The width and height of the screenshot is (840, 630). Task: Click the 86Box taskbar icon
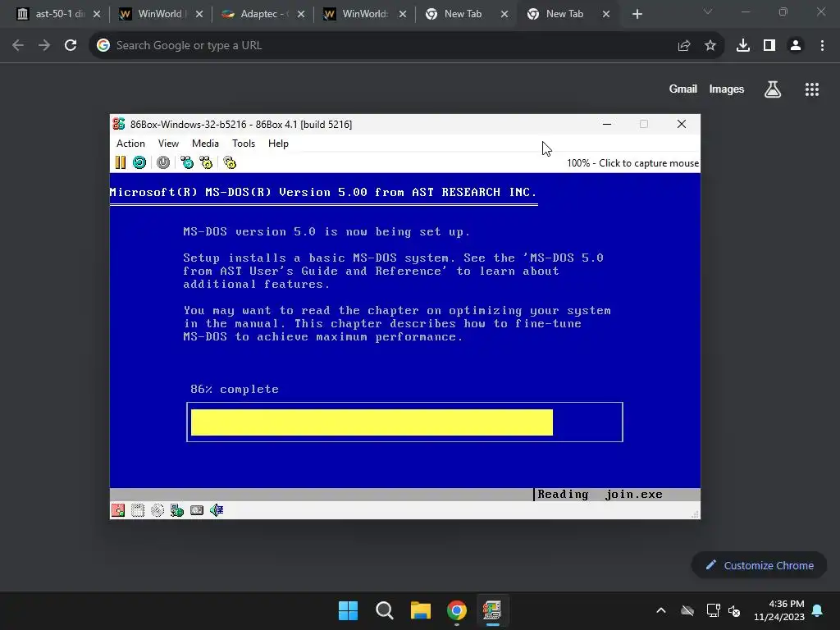[492, 610]
